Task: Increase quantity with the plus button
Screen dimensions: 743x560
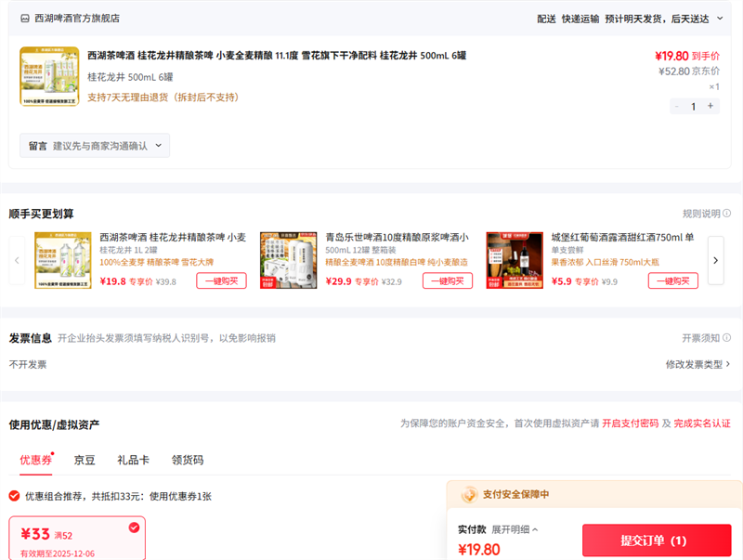Action: pyautogui.click(x=710, y=106)
